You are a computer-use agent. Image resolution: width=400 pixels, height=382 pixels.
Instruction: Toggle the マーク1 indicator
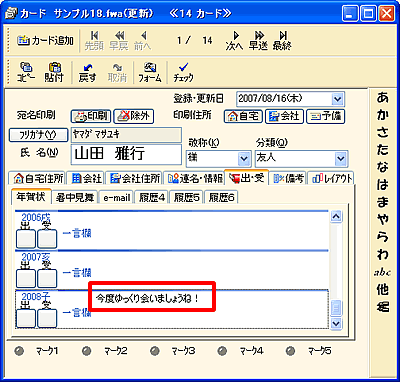click(19, 351)
